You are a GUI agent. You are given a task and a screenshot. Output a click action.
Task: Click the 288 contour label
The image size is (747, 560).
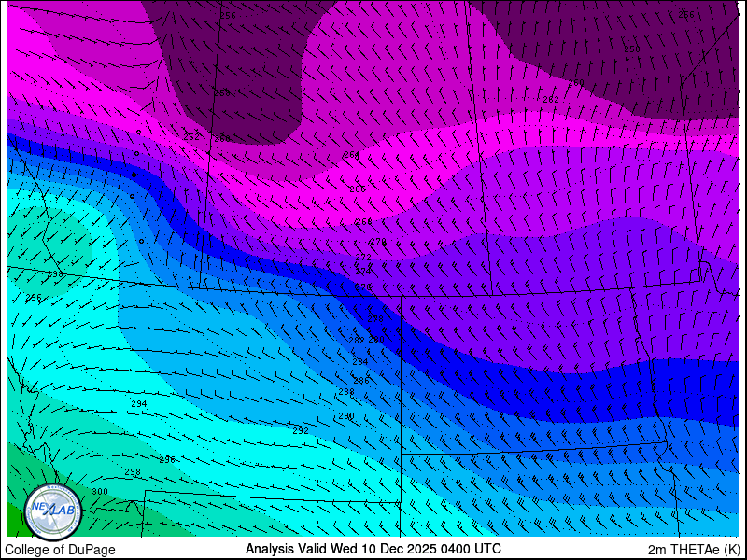(346, 392)
